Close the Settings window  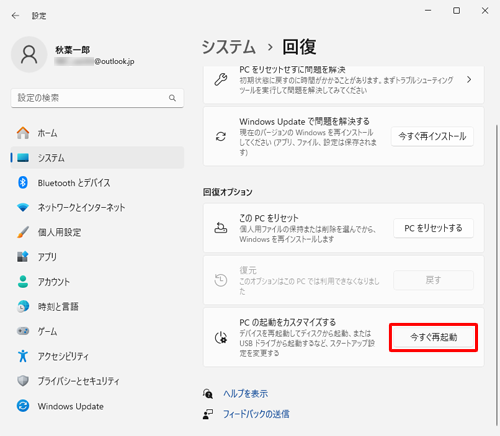(x=485, y=11)
